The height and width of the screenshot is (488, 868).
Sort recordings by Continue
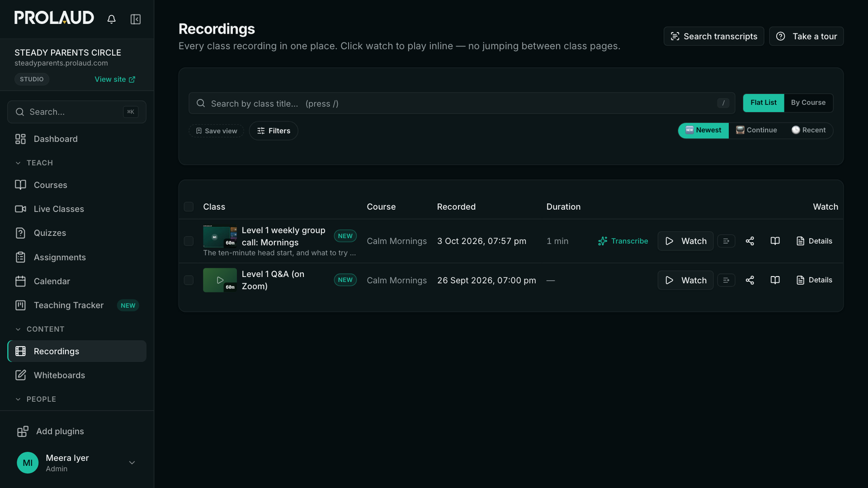click(756, 130)
